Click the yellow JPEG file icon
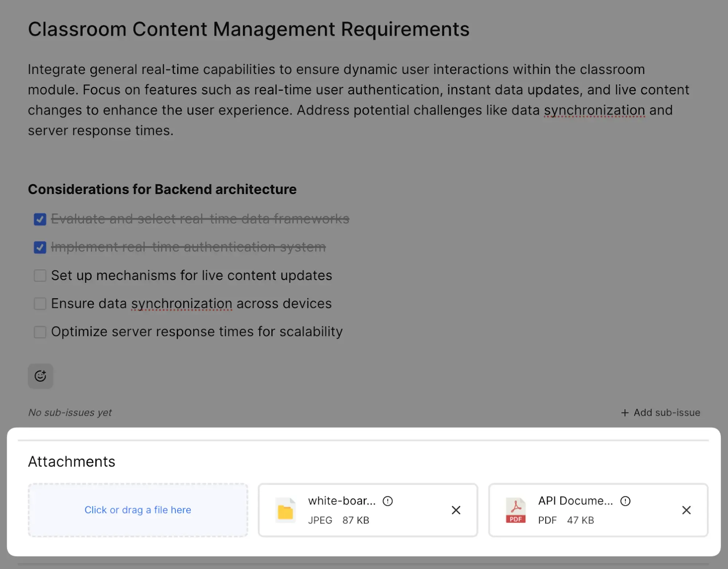The image size is (728, 569). (285, 510)
